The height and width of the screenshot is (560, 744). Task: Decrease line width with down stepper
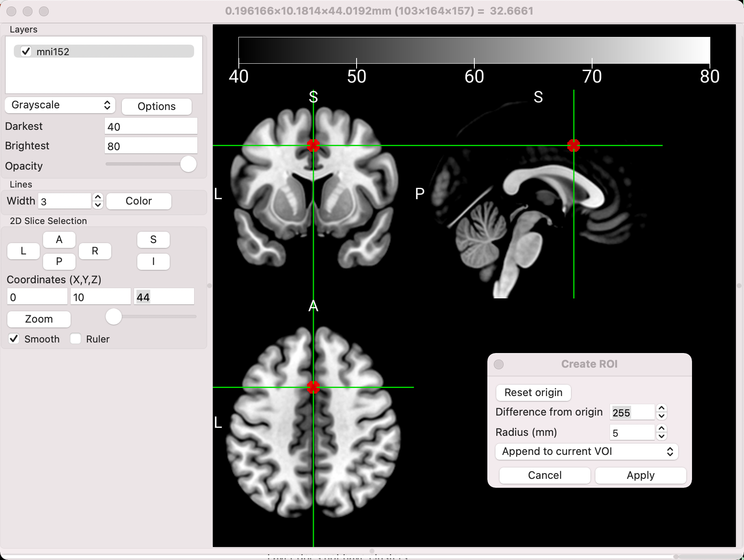(x=98, y=205)
